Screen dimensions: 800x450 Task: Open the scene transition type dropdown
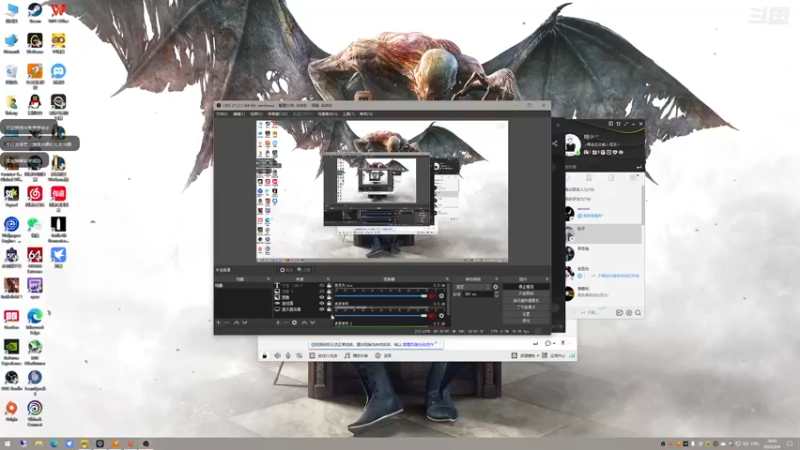pyautogui.click(x=472, y=287)
